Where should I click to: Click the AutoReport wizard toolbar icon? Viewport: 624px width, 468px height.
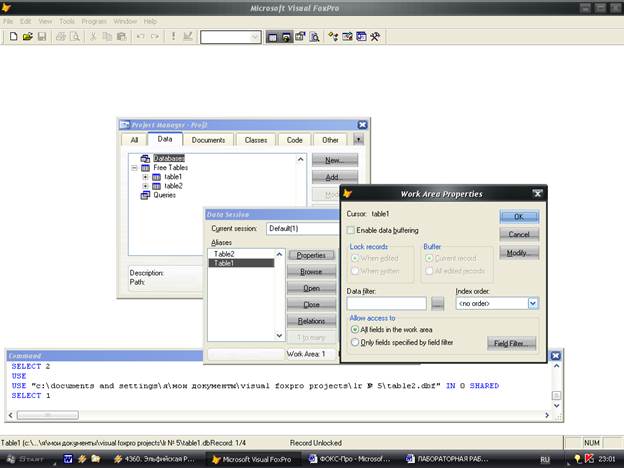point(361,37)
